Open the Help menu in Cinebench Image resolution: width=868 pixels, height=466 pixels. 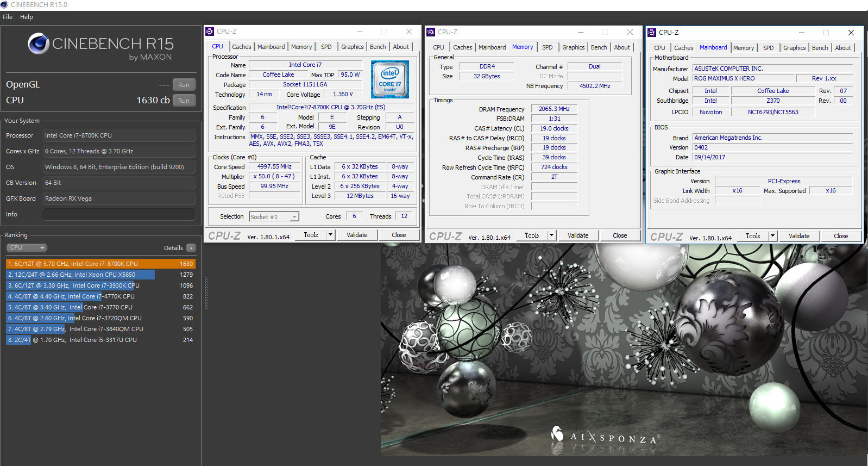tap(27, 17)
